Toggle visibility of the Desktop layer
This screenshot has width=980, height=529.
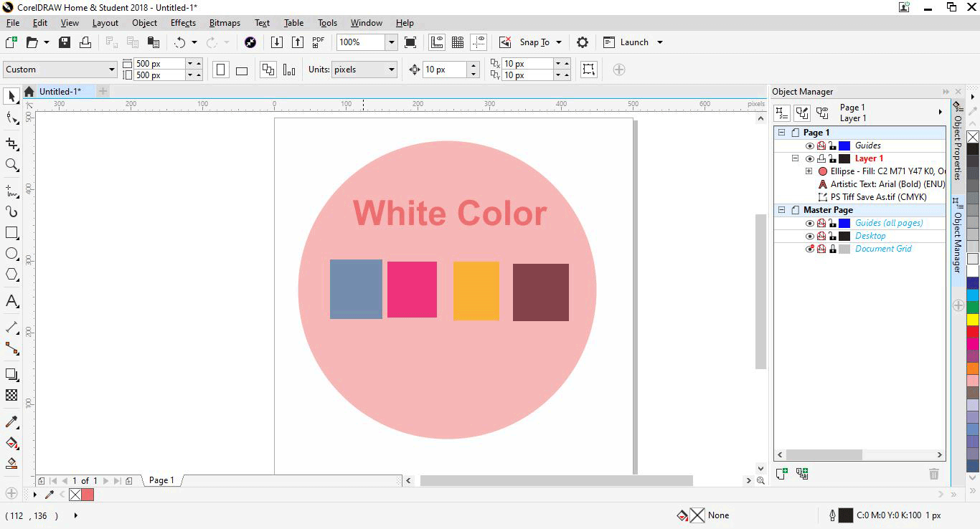(x=810, y=236)
